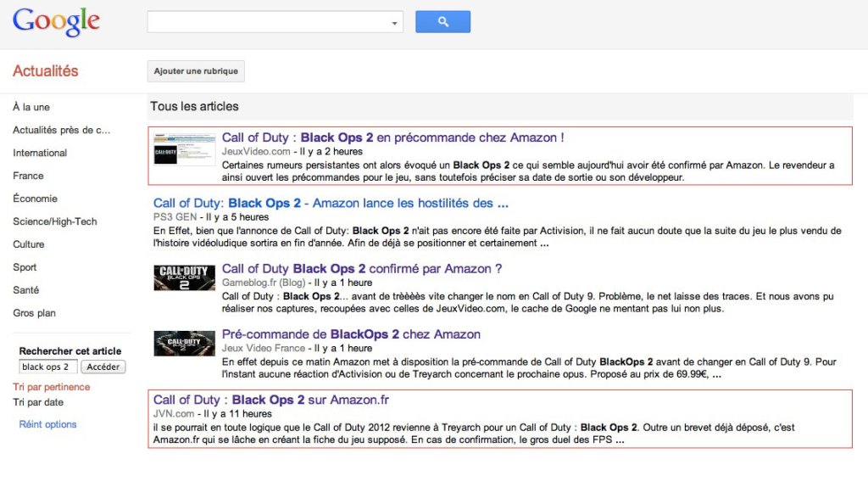Open 'Black Ops 2 confirmé par Amazon ?' headline
Viewport: 868px width, 504px height.
[x=362, y=269]
